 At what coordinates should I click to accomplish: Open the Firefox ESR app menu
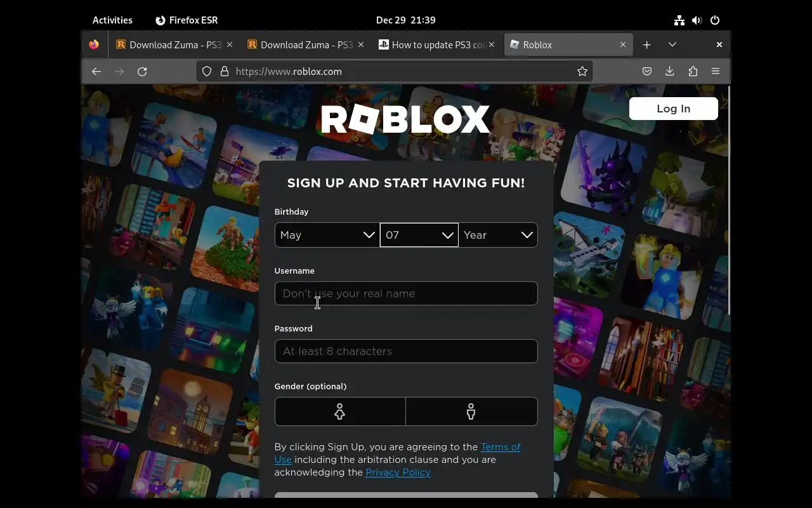[x=187, y=20]
